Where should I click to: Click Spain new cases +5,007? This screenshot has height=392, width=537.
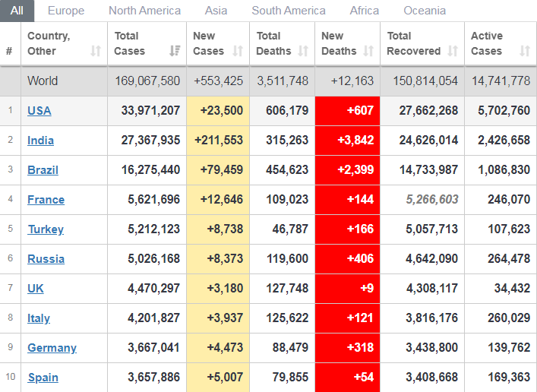tap(225, 378)
